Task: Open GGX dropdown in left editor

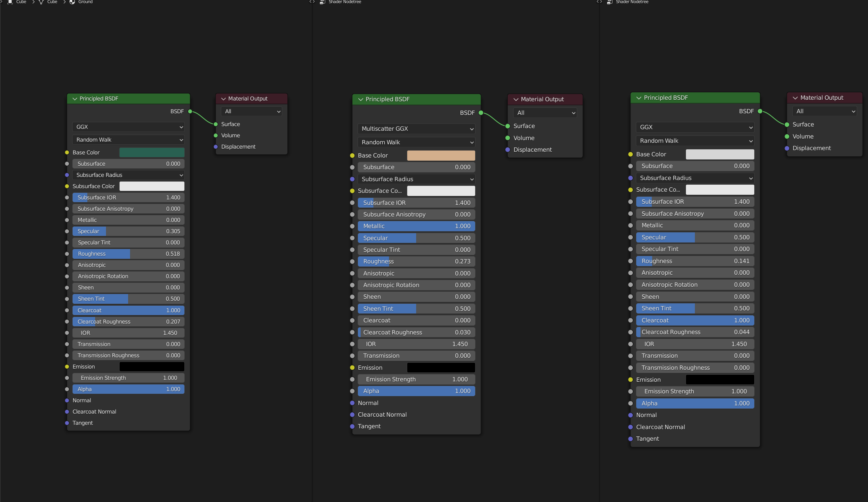Action: coord(128,127)
